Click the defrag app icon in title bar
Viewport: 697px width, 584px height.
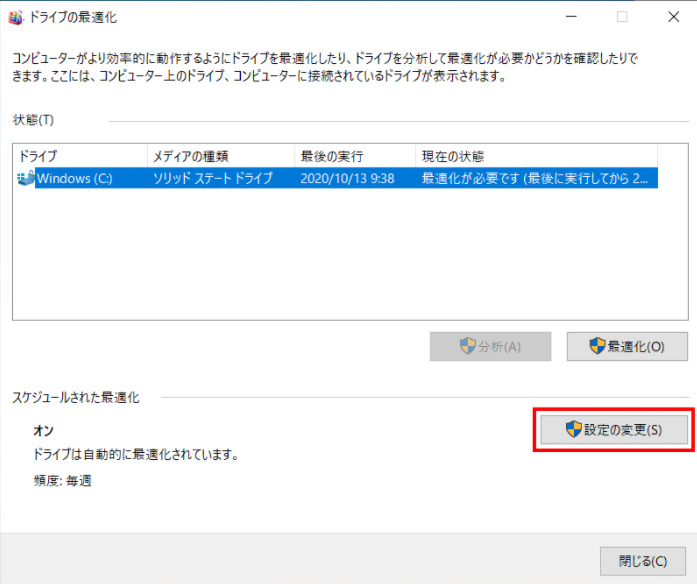coord(16,17)
